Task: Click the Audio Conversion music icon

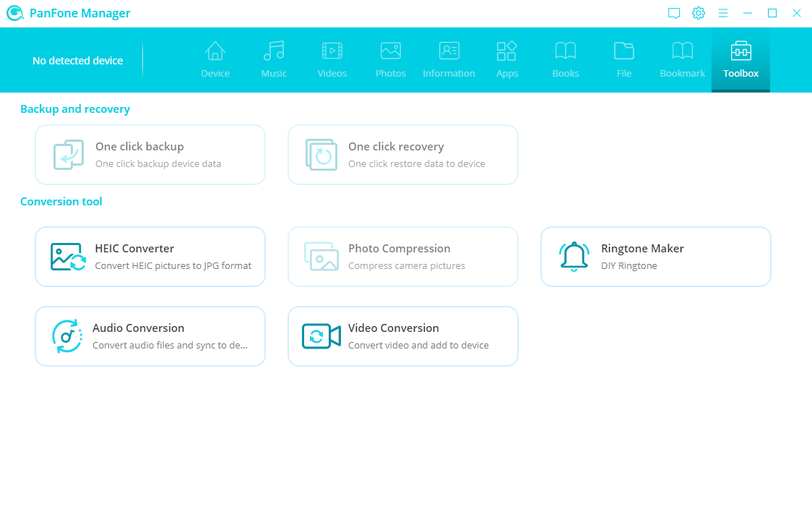Action: 67,336
